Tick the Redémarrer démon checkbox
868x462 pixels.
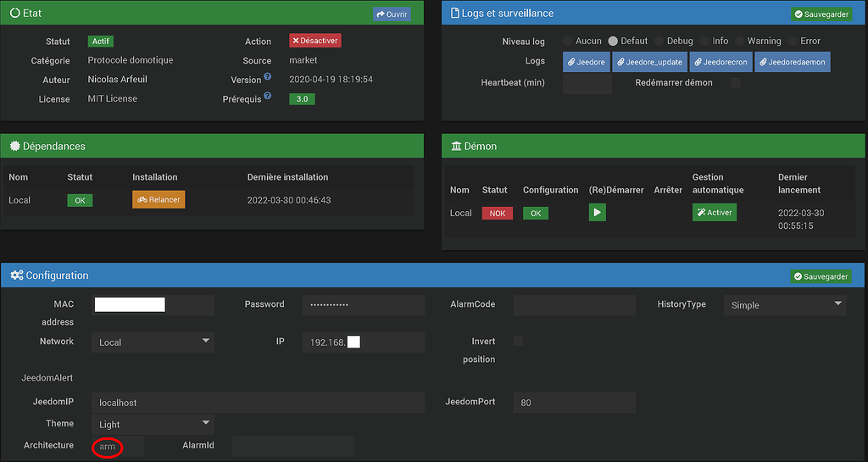click(735, 83)
